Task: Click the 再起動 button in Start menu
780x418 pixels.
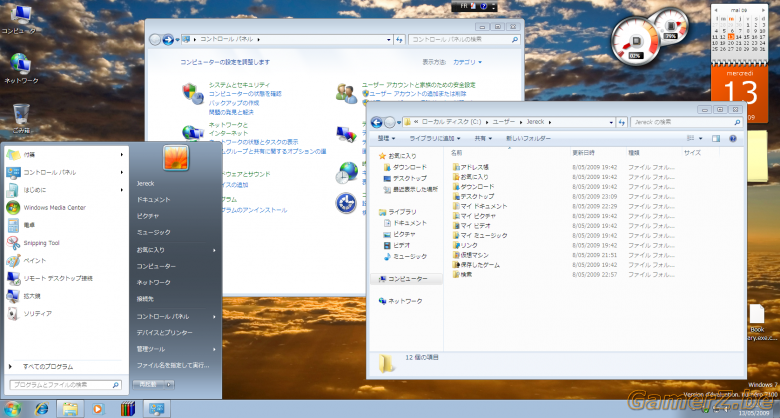Action: point(148,385)
